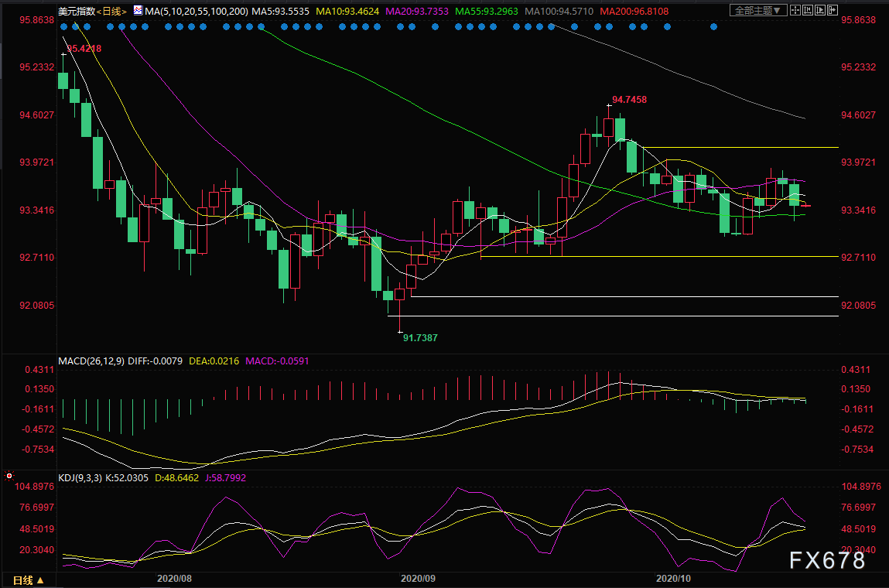Click the 美元指数 chart title

[75, 10]
